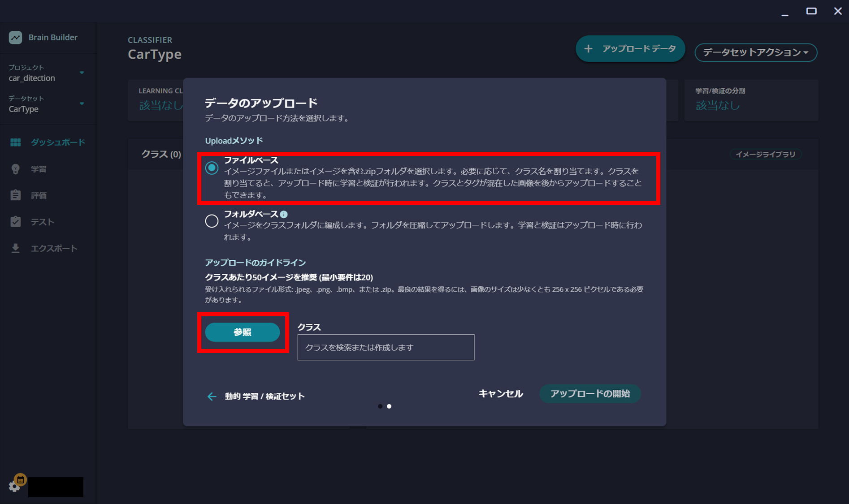This screenshot has width=849, height=504.
Task: Click 該当なし under 学習/検証の分割
Action: click(718, 105)
